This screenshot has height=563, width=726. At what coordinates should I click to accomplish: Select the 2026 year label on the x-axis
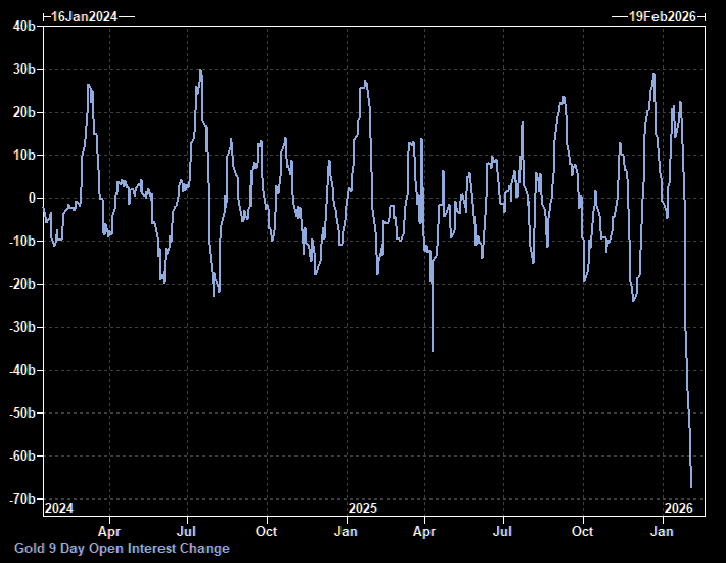(679, 508)
